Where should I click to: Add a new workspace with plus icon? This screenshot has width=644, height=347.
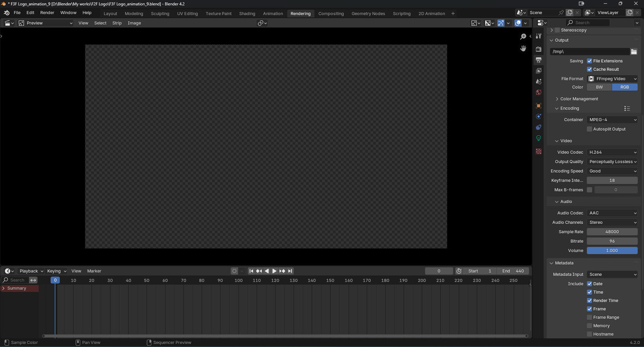coord(453,14)
